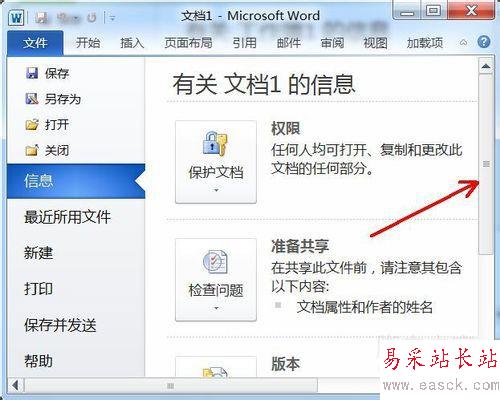The width and height of the screenshot is (500, 400).
Task: Open the 文件 tab
Action: tap(35, 43)
